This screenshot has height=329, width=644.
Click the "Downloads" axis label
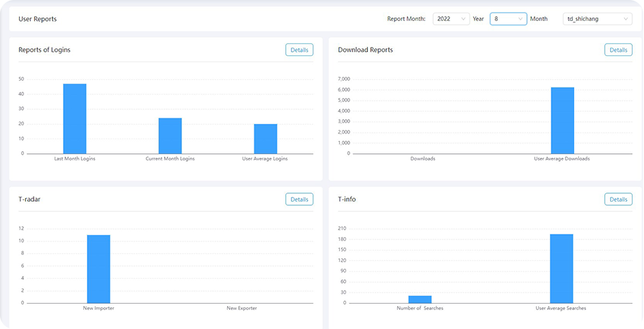[423, 159]
